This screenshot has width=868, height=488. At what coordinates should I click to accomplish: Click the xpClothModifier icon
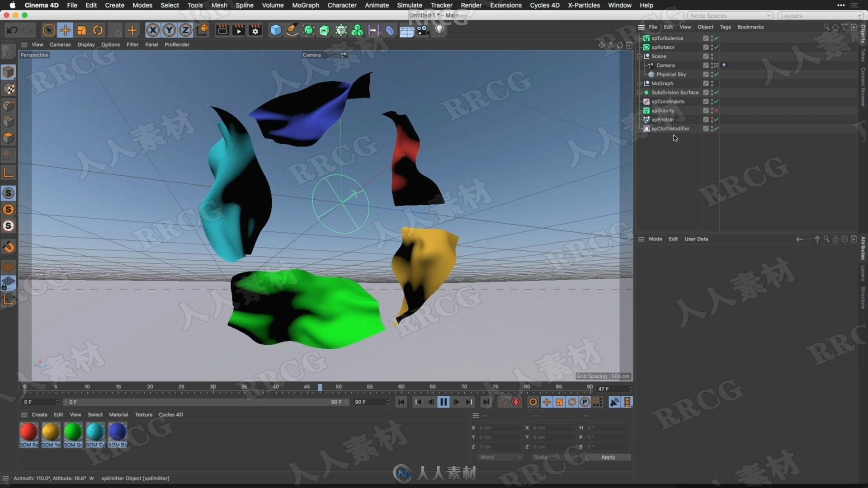[646, 129]
